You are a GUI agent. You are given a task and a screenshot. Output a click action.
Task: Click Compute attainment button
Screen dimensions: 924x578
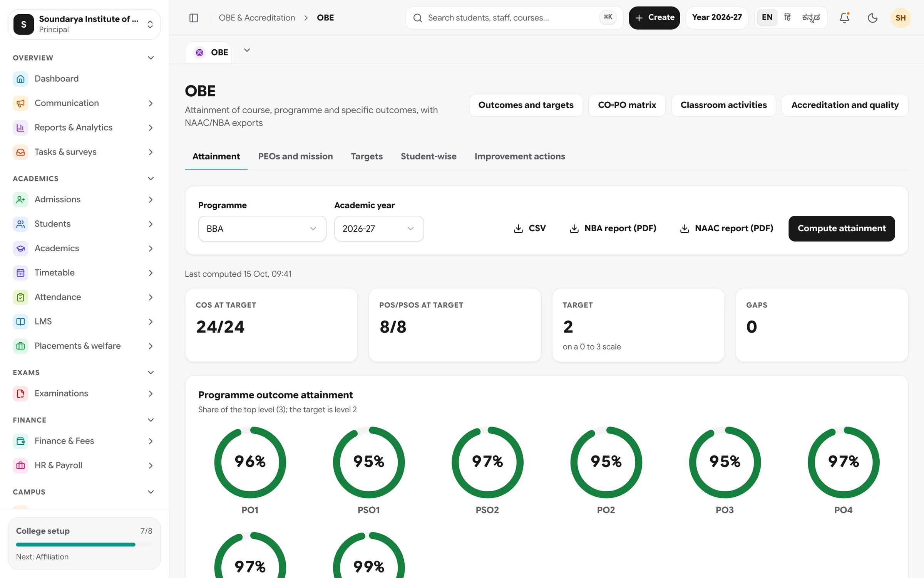[x=841, y=229]
